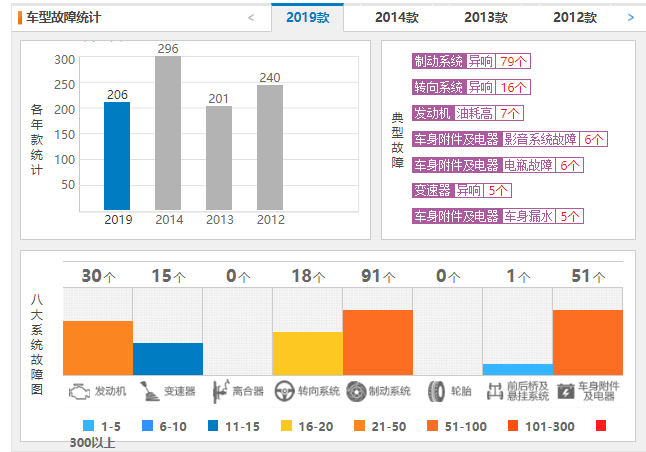The width and height of the screenshot is (646, 452).
Task: Click the 11-15 legend color swatch
Action: (213, 426)
